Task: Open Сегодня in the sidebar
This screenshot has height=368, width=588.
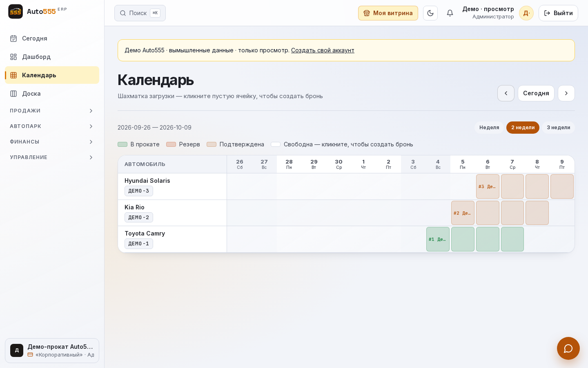Action: coord(52,38)
